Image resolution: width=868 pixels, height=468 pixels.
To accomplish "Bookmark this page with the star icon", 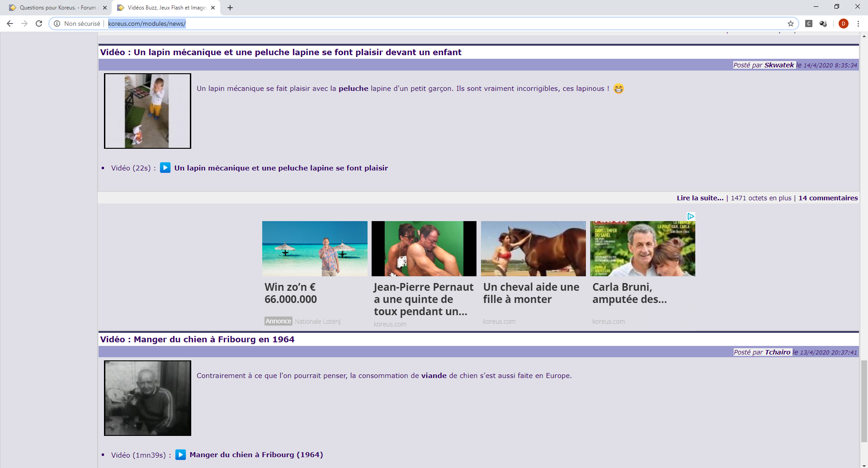I will 791,24.
